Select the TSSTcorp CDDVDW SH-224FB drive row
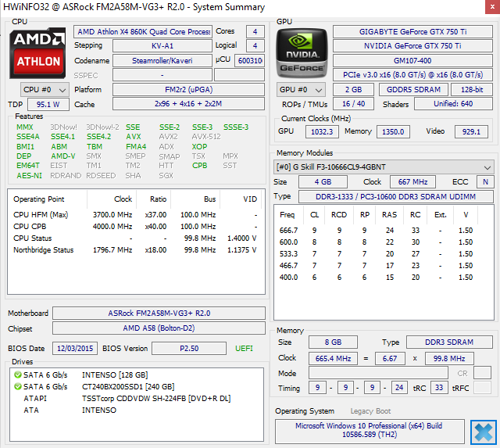The height and width of the screenshot is (448, 500). click(137, 398)
